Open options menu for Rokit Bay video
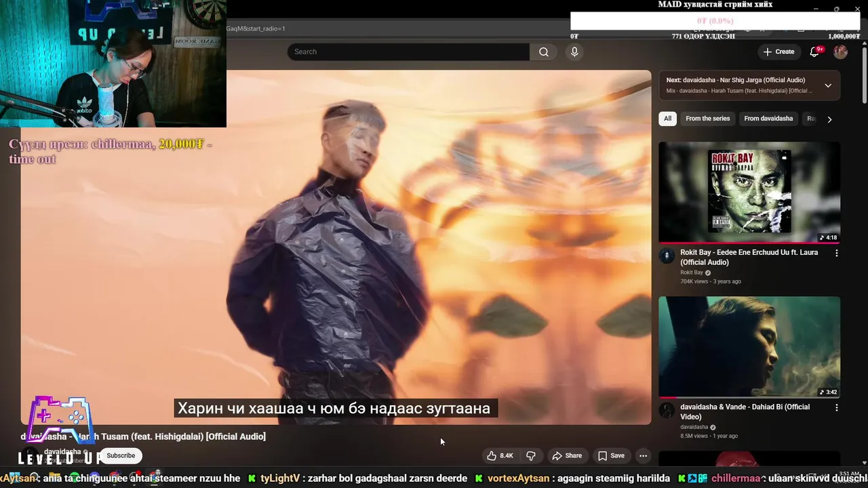This screenshot has height=488, width=868. (x=836, y=253)
